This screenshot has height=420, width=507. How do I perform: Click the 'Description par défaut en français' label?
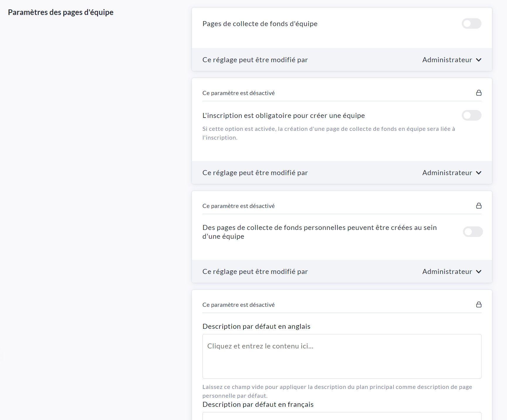click(x=258, y=404)
